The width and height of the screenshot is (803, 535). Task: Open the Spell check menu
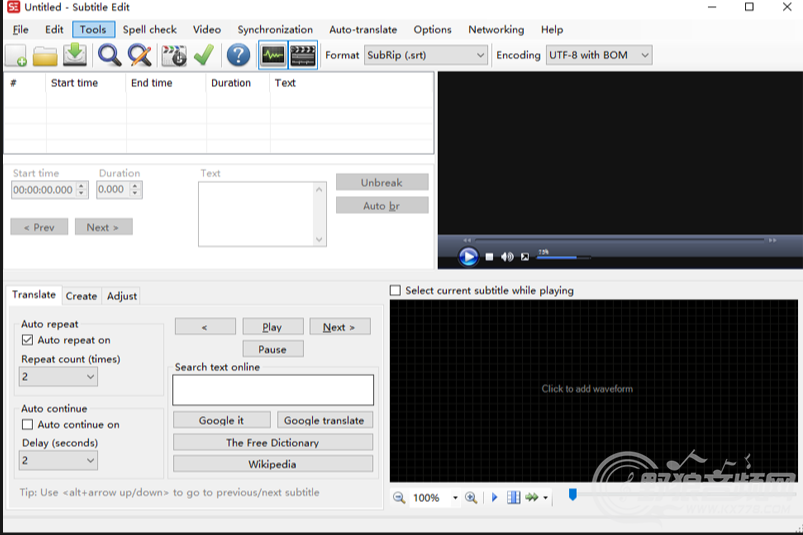coord(150,30)
